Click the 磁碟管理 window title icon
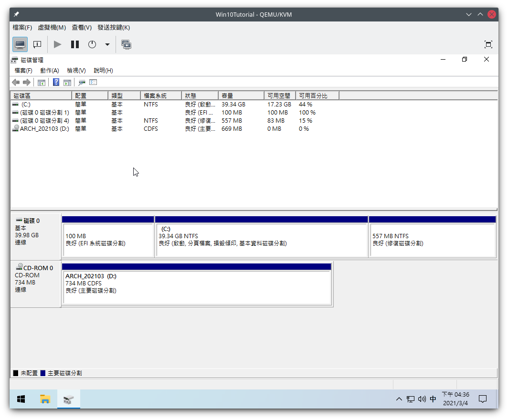The image size is (508, 420). click(14, 60)
